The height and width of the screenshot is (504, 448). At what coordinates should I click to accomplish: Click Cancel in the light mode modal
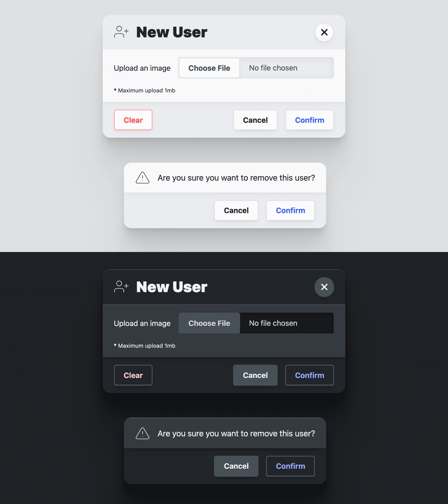255,120
